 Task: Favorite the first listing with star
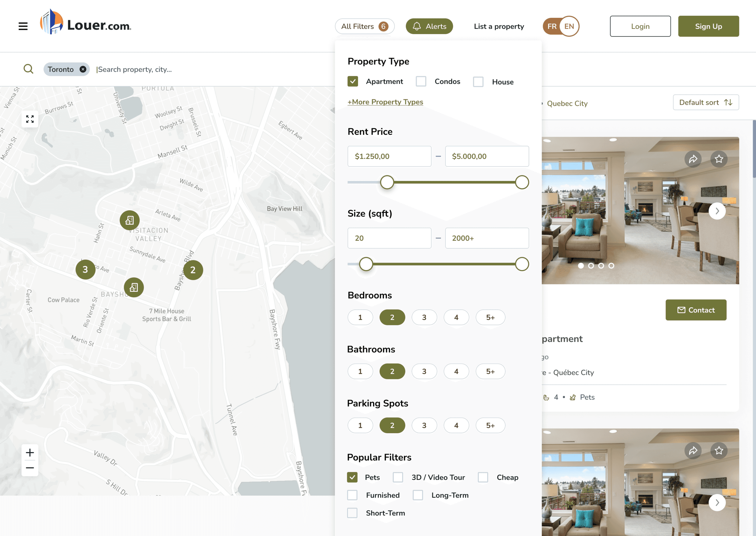click(719, 159)
